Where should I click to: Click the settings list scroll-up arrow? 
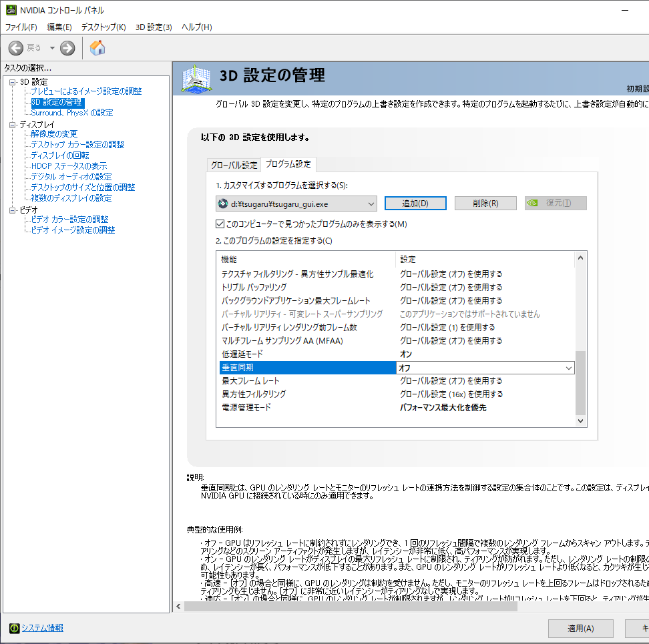[x=580, y=258]
